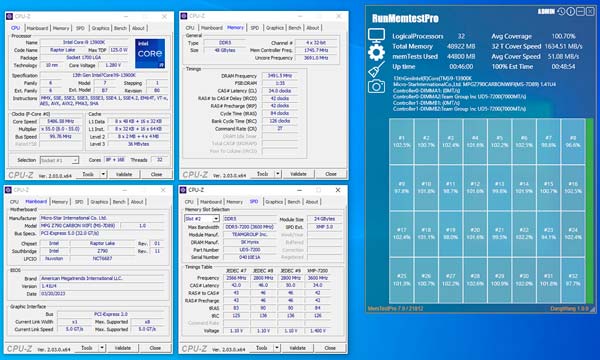Open Tools dropdown arrow in SPD window
The height and width of the screenshot is (360, 600).
coord(277,348)
